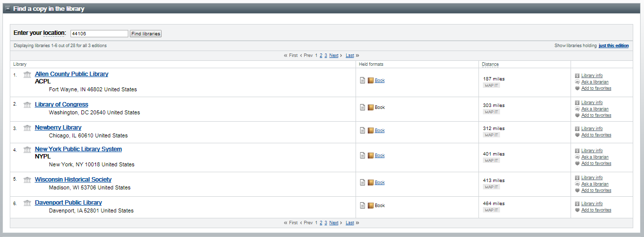Click the Ask a librarian icon for NYPL
Image resolution: width=644 pixels, height=237 pixels.
click(577, 157)
